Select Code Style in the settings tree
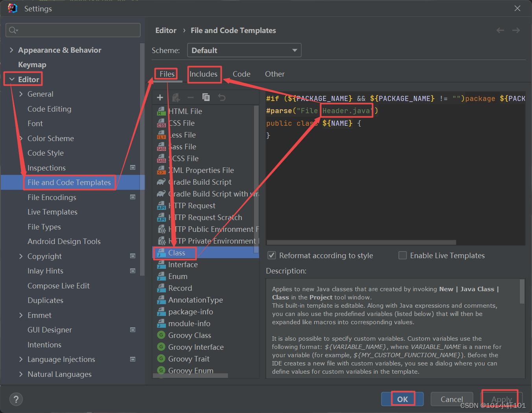 click(46, 153)
